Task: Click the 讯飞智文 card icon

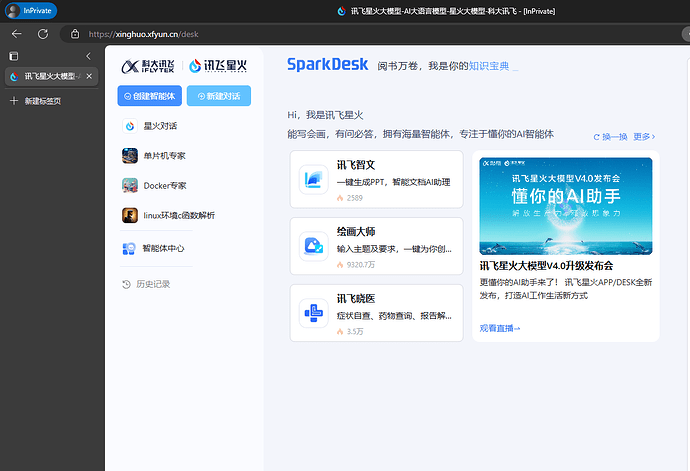Action: point(314,180)
